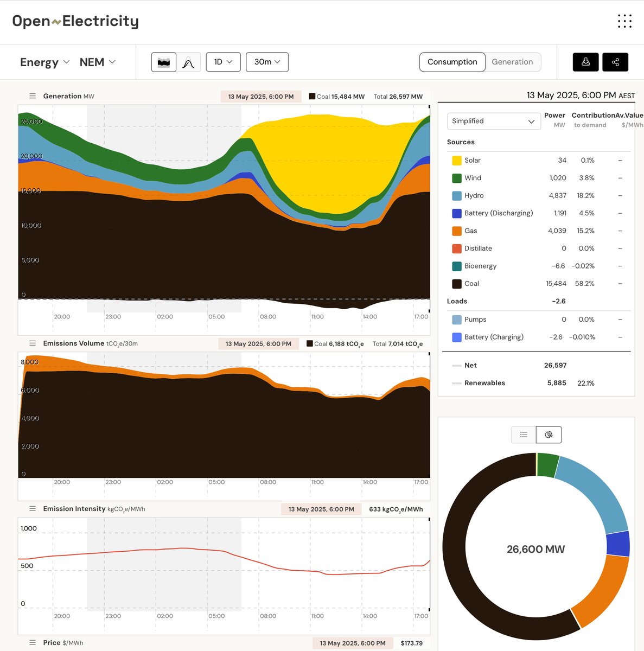The image size is (644, 651).
Task: Open the 30m interval dropdown
Action: click(267, 62)
